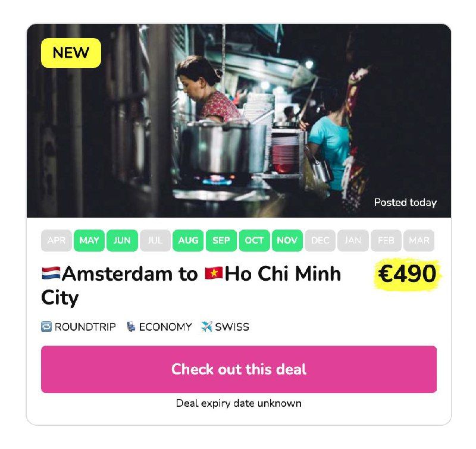Image resolution: width=476 pixels, height=449 pixels.
Task: Select the MAY month chip
Action: pos(89,241)
